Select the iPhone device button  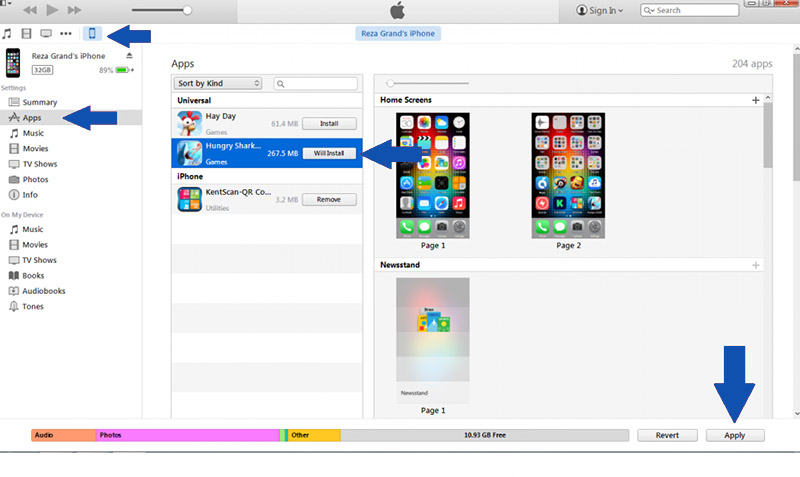[x=92, y=34]
